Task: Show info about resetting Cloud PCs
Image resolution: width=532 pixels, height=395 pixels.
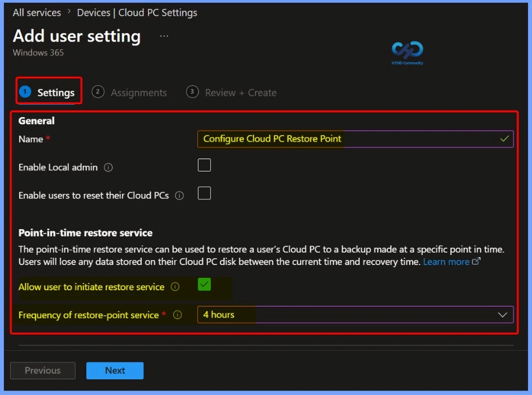Action: (x=179, y=196)
